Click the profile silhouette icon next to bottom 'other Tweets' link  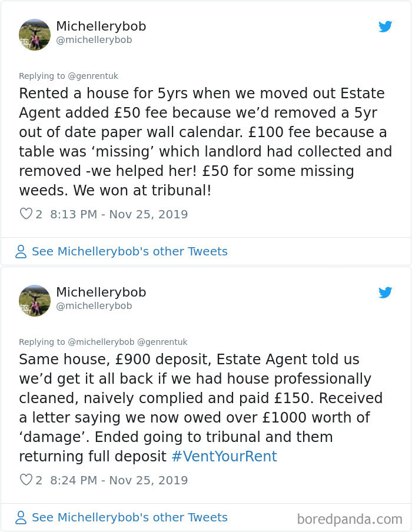pyautogui.click(x=19, y=517)
